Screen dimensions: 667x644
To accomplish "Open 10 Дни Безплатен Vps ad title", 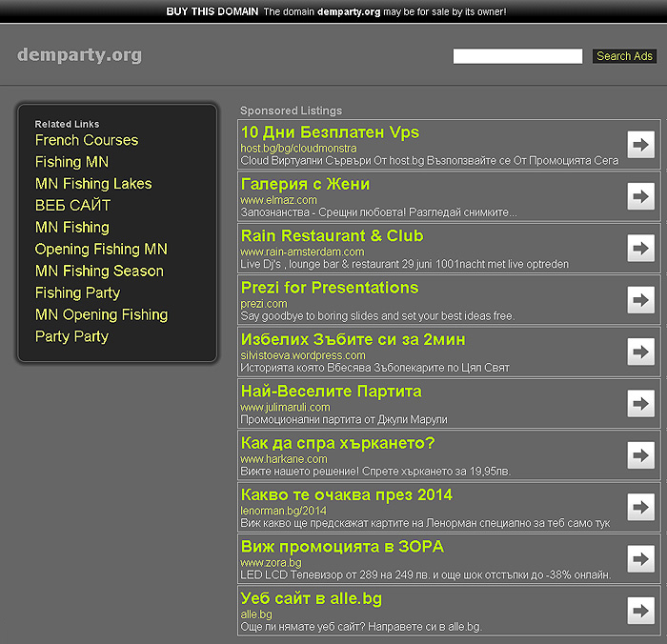I will (330, 132).
